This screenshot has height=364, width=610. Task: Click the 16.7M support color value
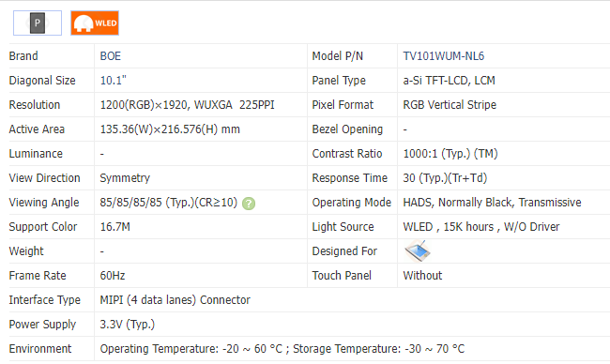click(x=115, y=227)
